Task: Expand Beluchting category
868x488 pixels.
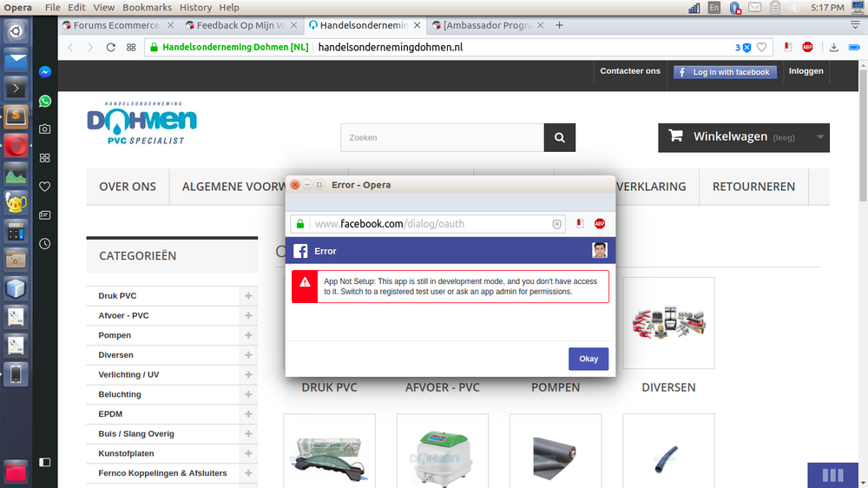Action: (248, 394)
